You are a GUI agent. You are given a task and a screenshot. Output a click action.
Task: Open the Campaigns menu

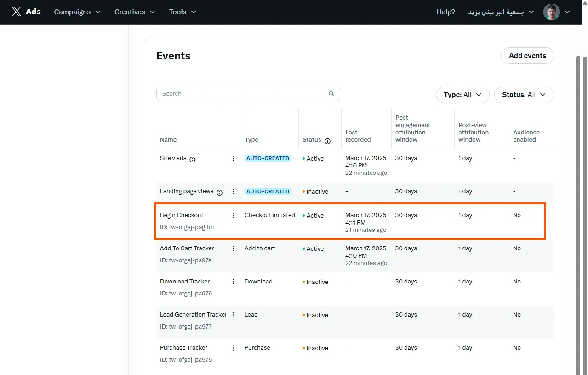tap(77, 12)
